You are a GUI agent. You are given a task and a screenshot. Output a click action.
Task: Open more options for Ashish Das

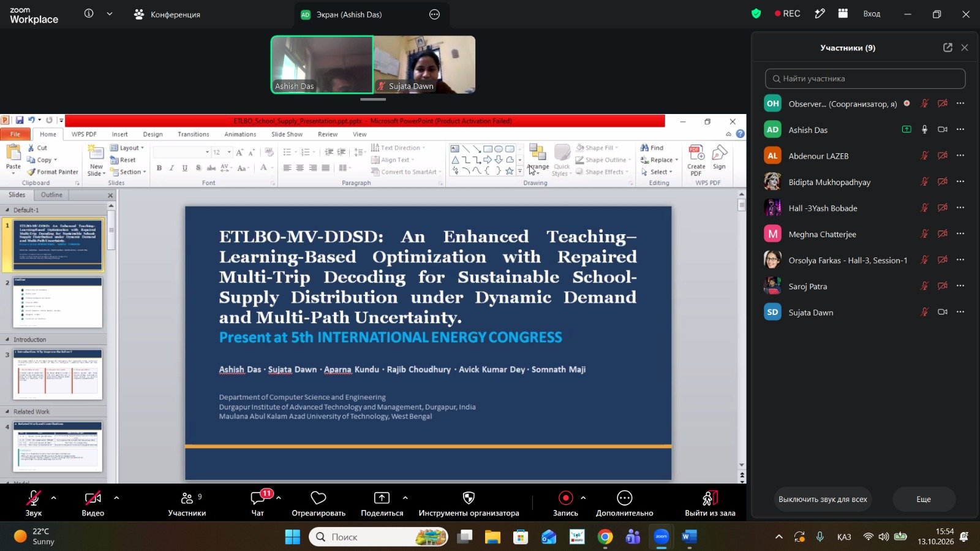(x=960, y=129)
